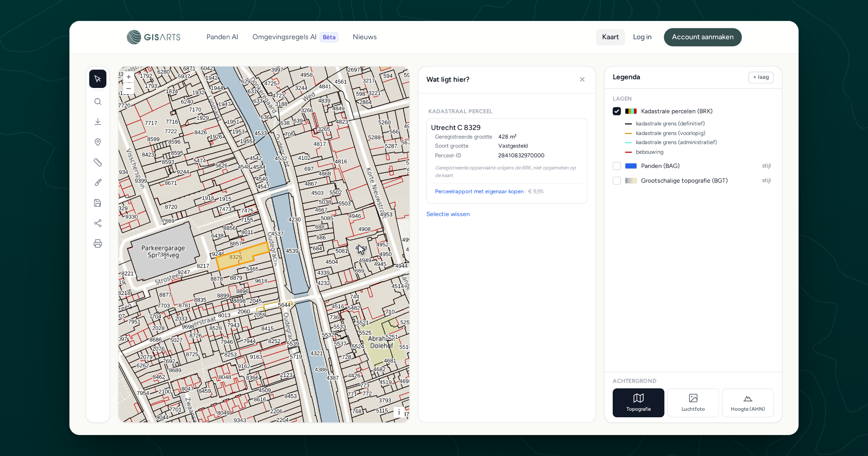The height and width of the screenshot is (456, 868).
Task: Open stijl options for Panden (BAG)
Action: [x=766, y=166]
